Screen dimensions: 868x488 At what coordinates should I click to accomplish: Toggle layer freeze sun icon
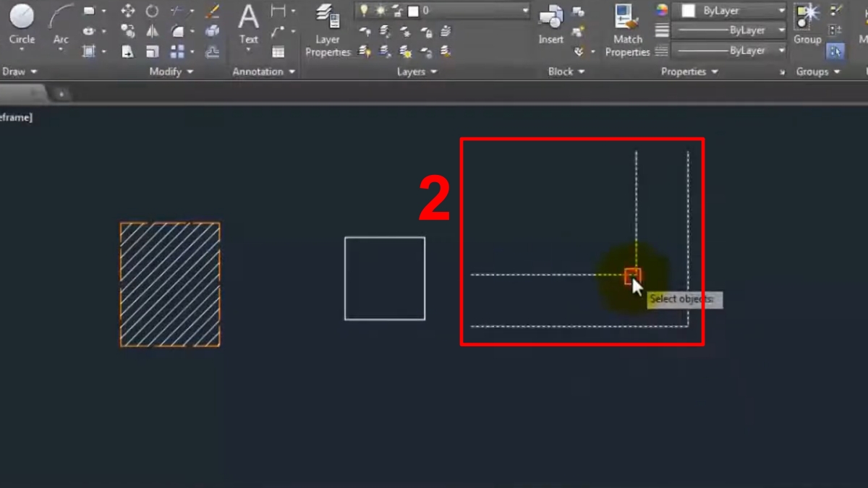click(381, 11)
